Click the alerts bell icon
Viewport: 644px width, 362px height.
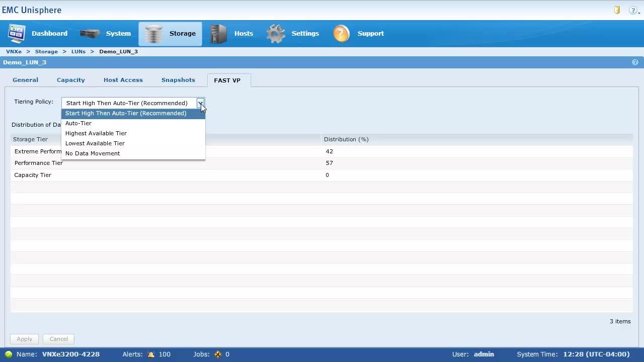pyautogui.click(x=151, y=354)
